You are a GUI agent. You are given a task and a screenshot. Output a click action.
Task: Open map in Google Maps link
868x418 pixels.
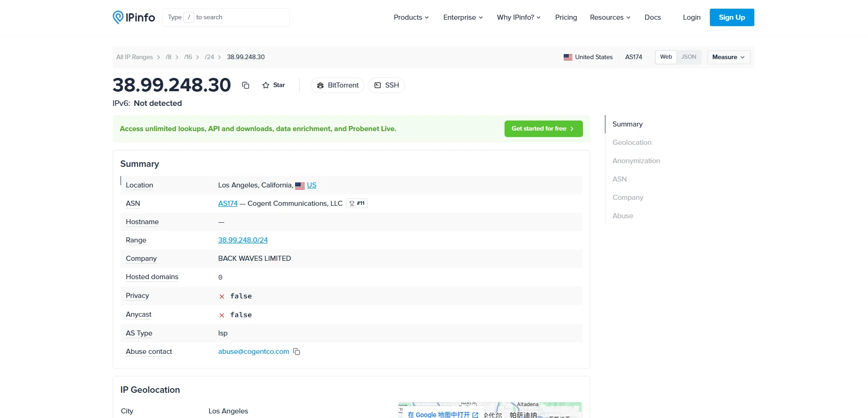[443, 414]
